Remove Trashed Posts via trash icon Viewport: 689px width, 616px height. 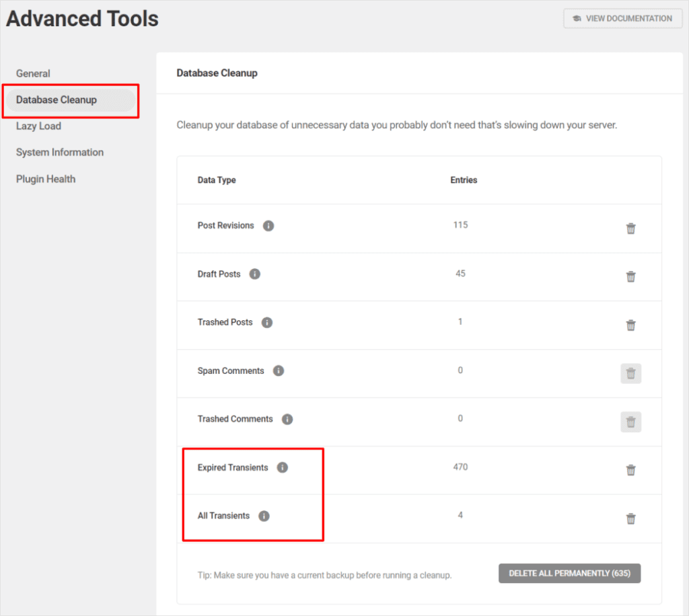coord(630,325)
